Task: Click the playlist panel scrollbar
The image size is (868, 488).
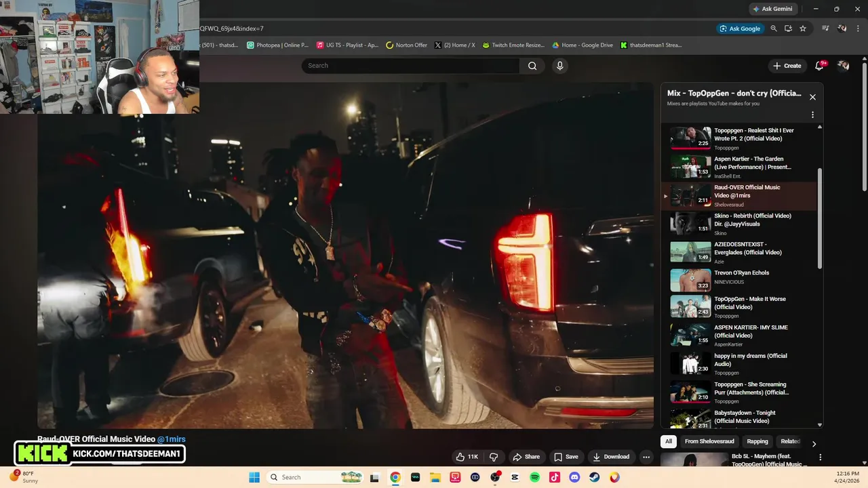Action: point(819,218)
